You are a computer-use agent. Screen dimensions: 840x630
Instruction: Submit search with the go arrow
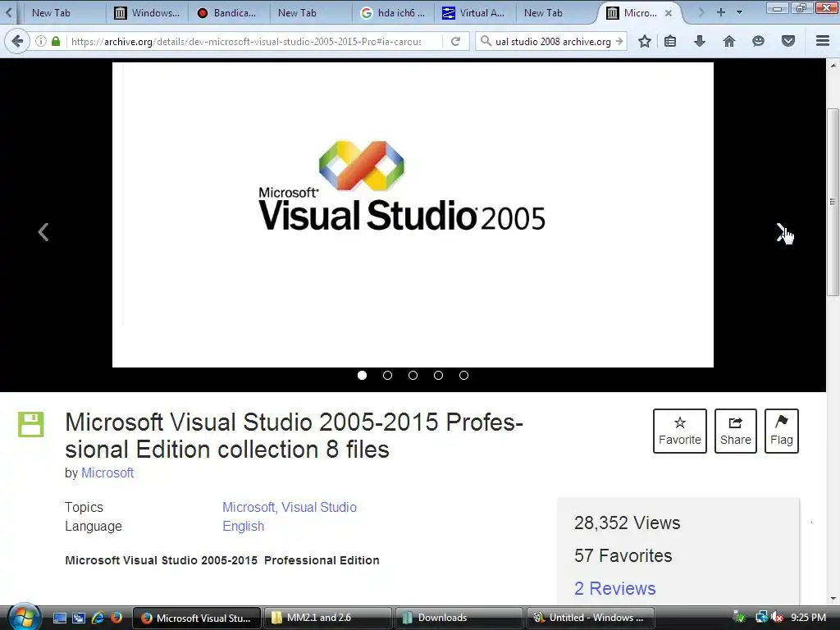[x=619, y=41]
